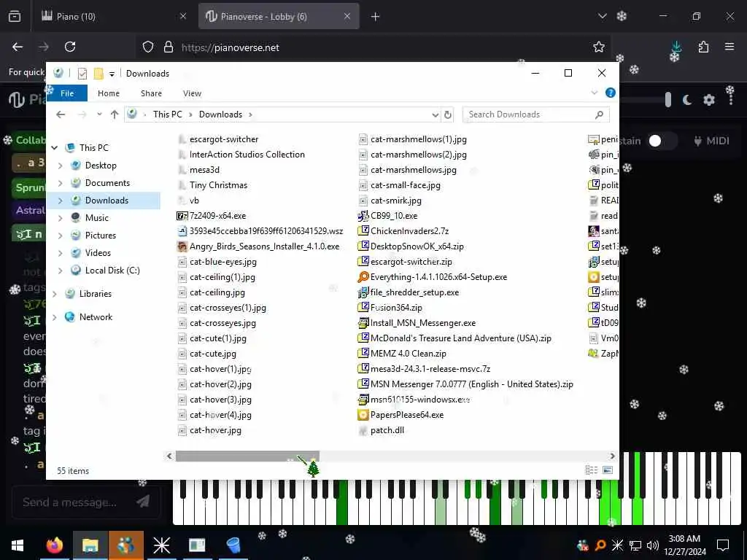Select the CB99_10.exe file icon

(x=363, y=216)
